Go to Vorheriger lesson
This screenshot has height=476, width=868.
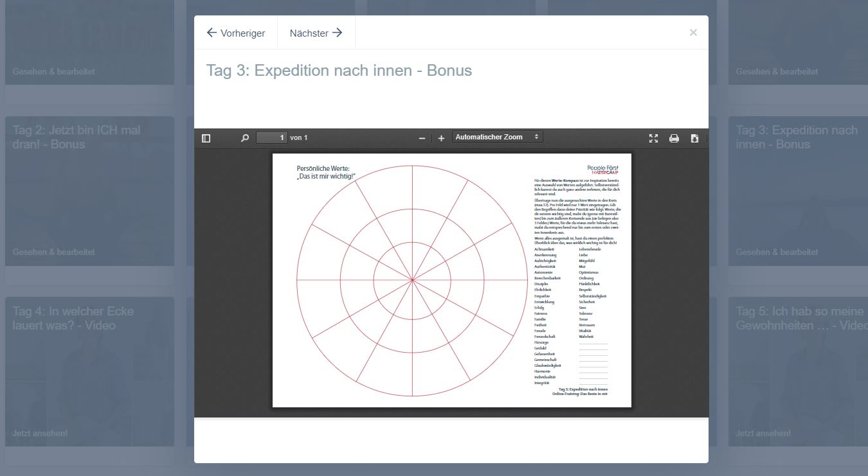[235, 33]
